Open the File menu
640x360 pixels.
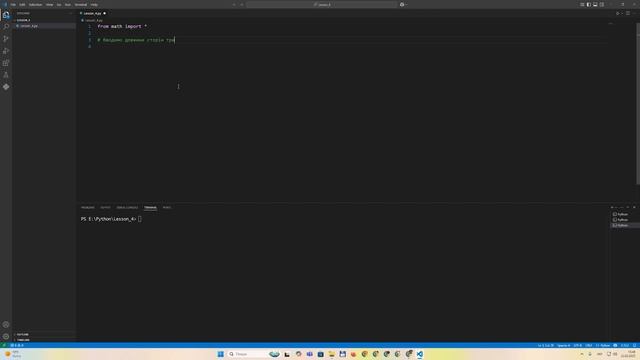coord(13,4)
